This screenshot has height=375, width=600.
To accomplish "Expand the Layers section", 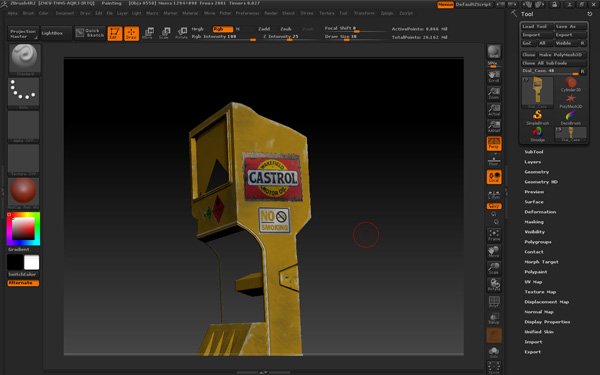I will pos(532,162).
